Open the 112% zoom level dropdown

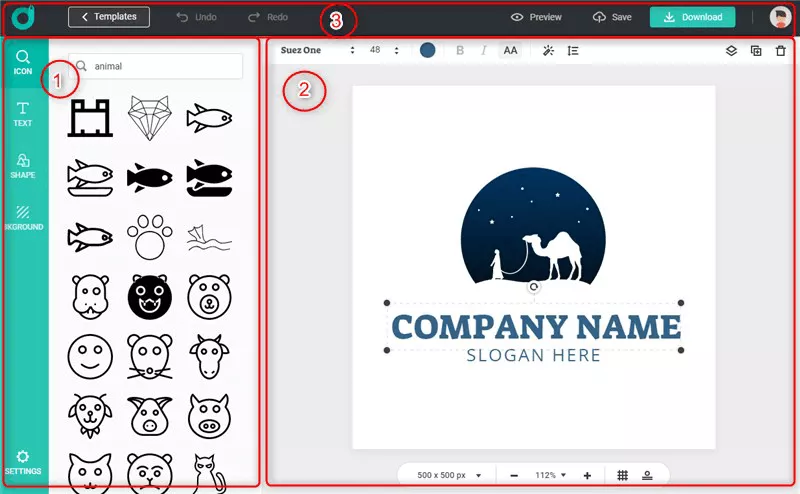[549, 475]
